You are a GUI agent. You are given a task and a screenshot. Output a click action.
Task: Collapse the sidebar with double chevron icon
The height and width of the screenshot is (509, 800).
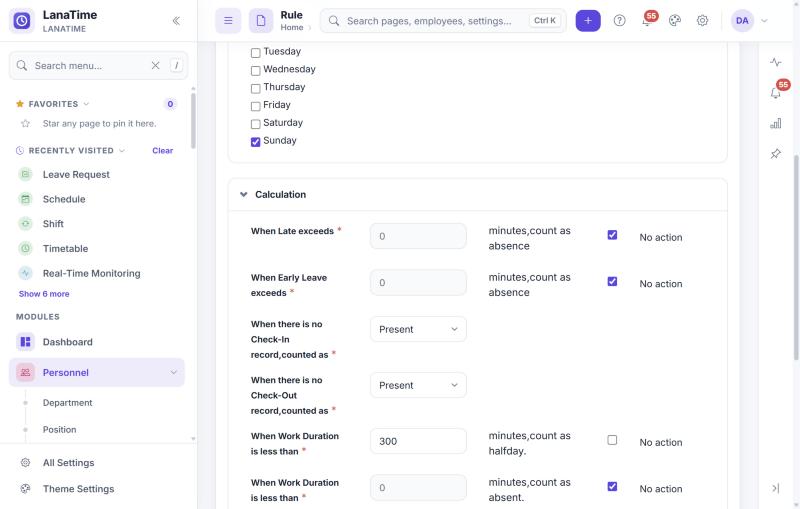[x=176, y=21]
